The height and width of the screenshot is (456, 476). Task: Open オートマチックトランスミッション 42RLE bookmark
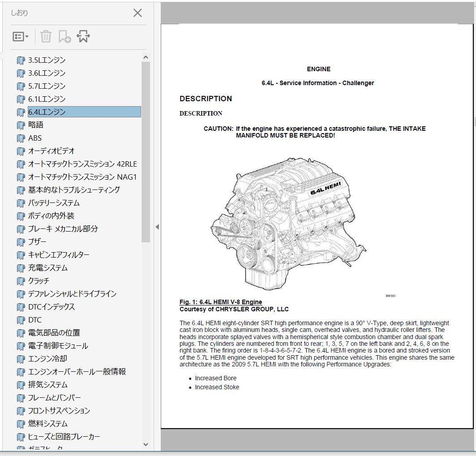[82, 164]
